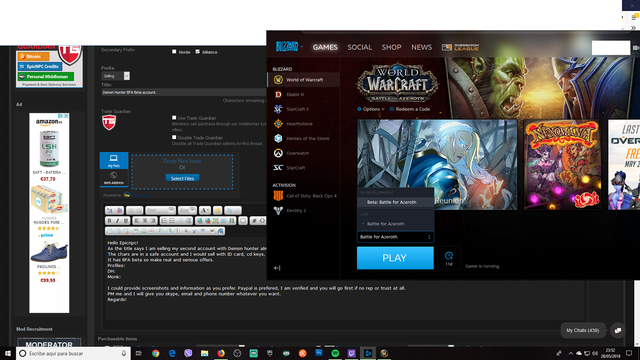Open File Explorer from taskbar
This screenshot has height=360, width=640.
click(x=204, y=353)
